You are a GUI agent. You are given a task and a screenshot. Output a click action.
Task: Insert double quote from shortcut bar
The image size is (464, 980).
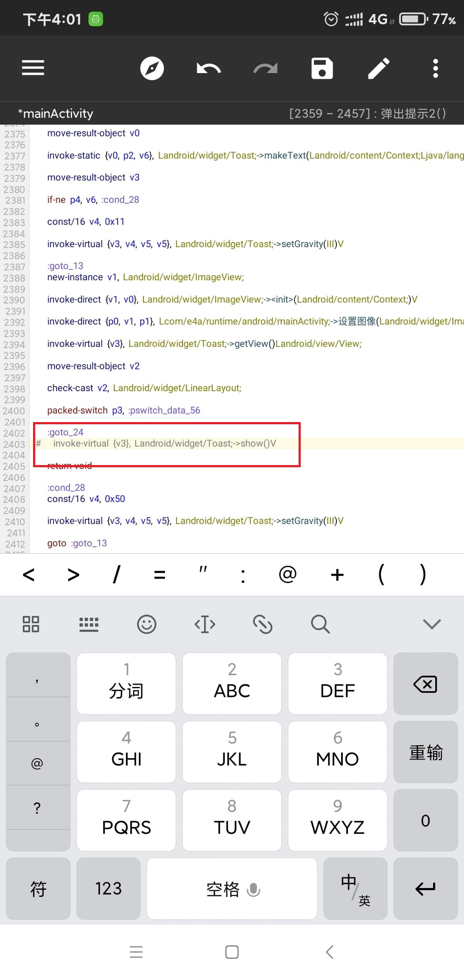[x=203, y=570]
